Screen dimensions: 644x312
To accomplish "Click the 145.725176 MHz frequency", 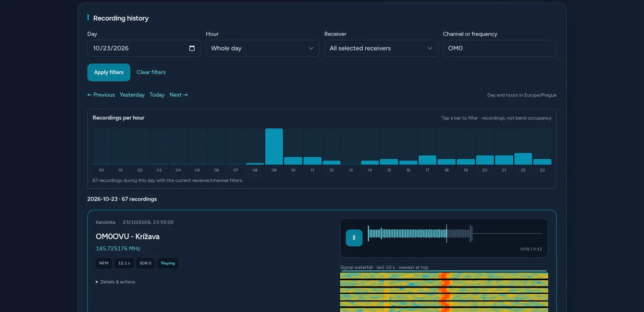I will (x=118, y=249).
